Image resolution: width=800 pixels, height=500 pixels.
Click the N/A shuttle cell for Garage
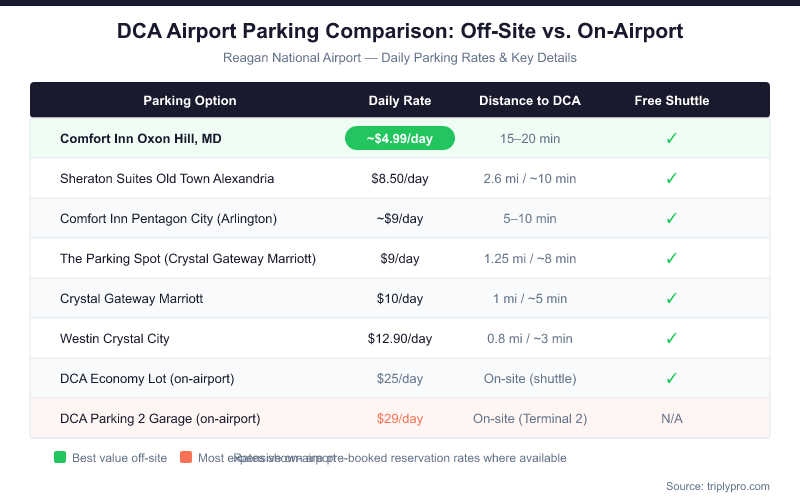(672, 418)
